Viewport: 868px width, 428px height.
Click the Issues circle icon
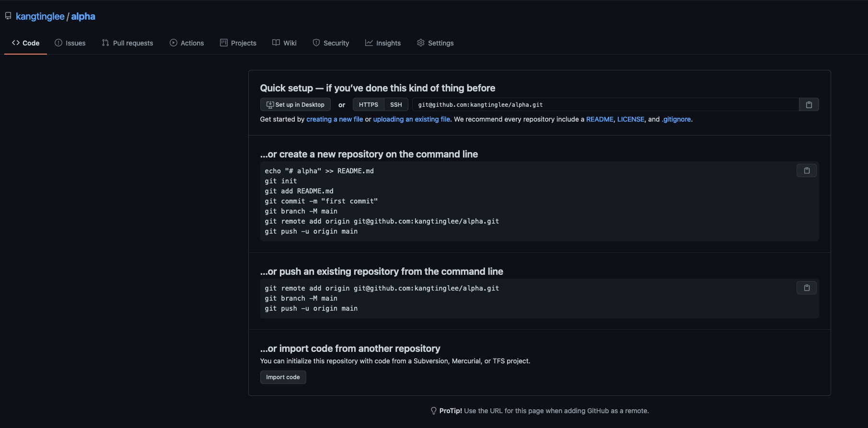[x=58, y=43]
